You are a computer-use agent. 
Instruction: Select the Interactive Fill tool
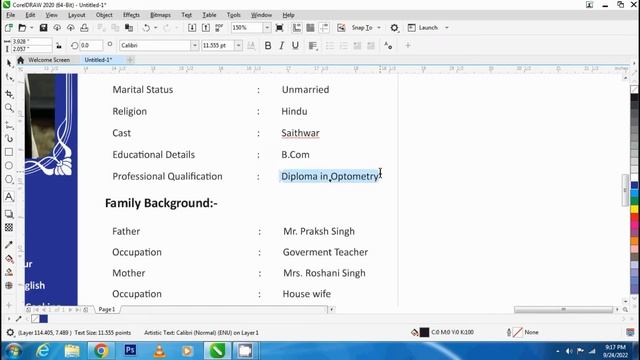pyautogui.click(x=9, y=259)
